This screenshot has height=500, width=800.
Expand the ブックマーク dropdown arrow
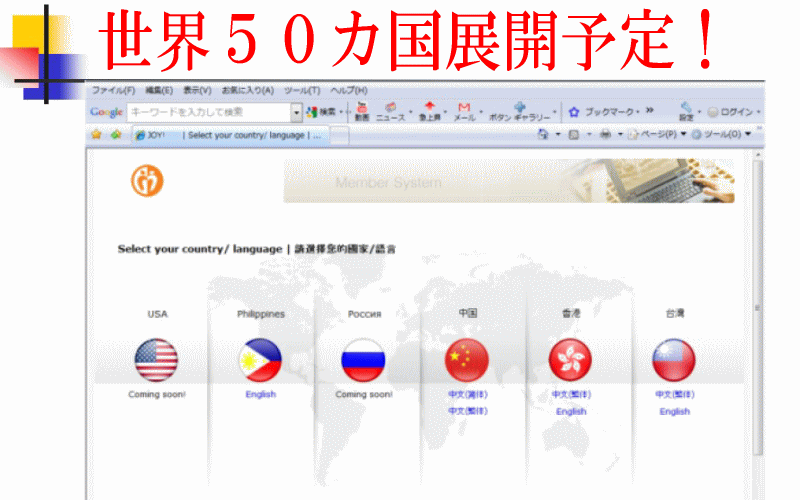(x=638, y=112)
